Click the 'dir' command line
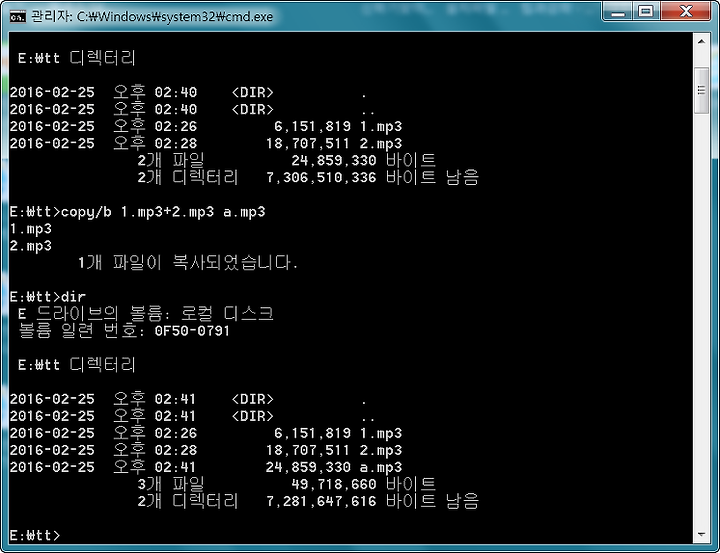720x553 pixels. pyautogui.click(x=48, y=297)
